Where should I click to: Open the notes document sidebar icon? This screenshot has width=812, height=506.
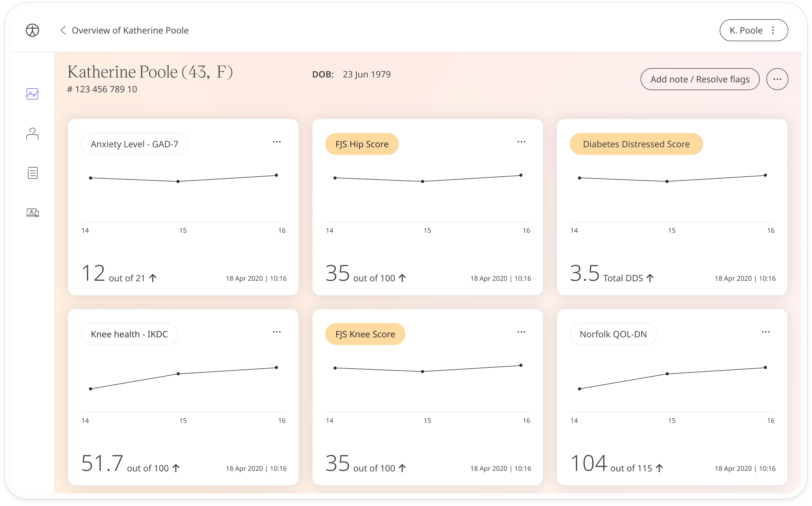(32, 173)
